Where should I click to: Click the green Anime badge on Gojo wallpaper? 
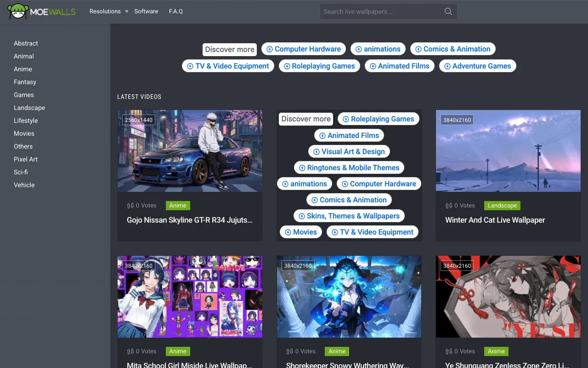[x=178, y=206]
